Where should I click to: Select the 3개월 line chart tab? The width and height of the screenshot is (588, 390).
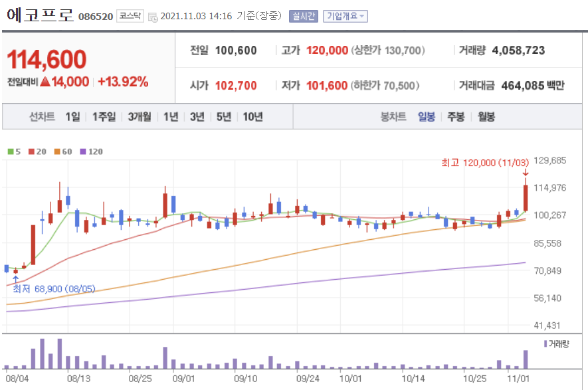pyautogui.click(x=140, y=117)
